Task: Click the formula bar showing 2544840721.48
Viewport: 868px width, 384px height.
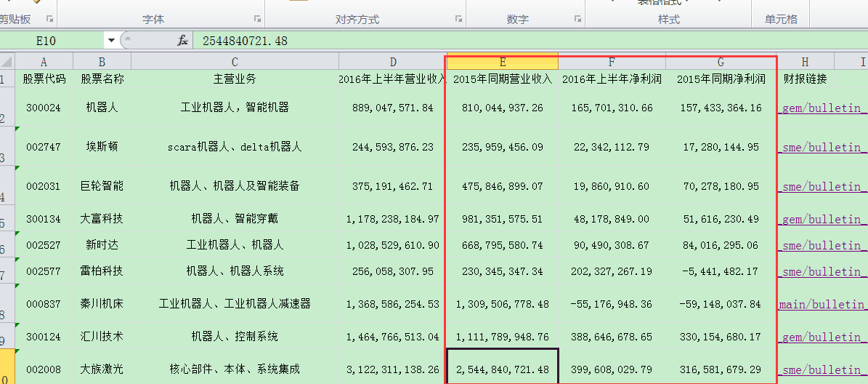Action: (529, 41)
